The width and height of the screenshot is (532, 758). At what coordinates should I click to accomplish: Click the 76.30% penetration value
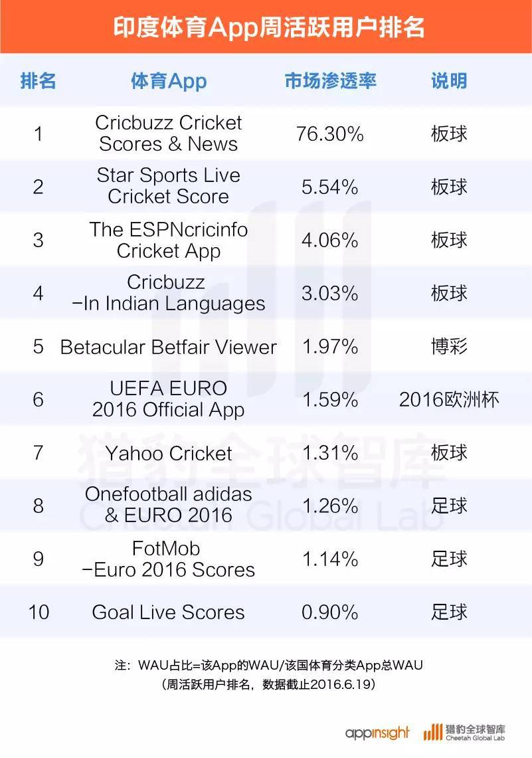point(330,134)
